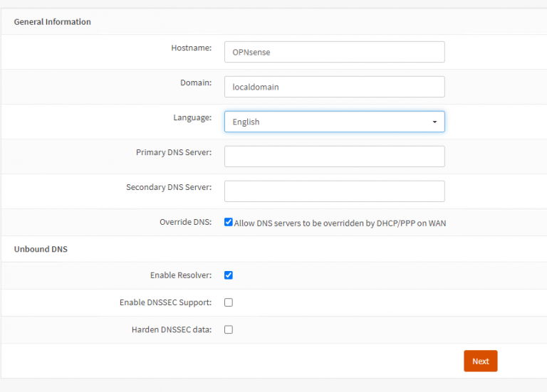Click the 'Harden DNSSEC data:' label
The width and height of the screenshot is (547, 392).
click(171, 329)
